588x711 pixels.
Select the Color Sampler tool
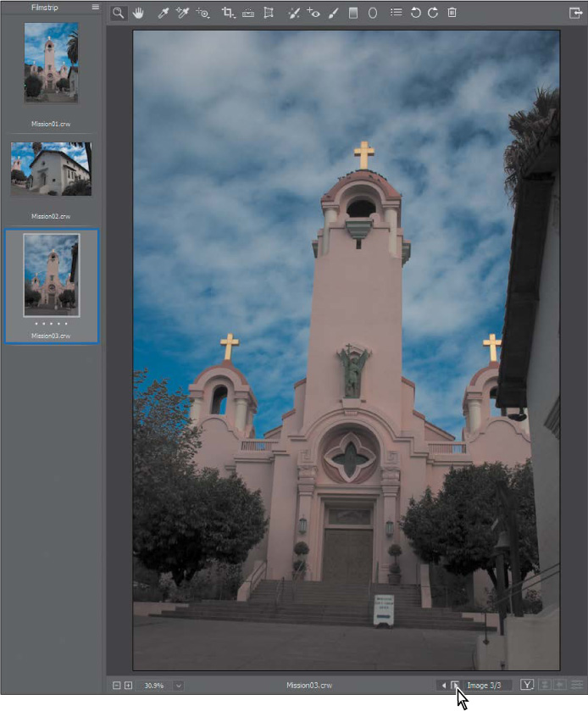(x=182, y=14)
